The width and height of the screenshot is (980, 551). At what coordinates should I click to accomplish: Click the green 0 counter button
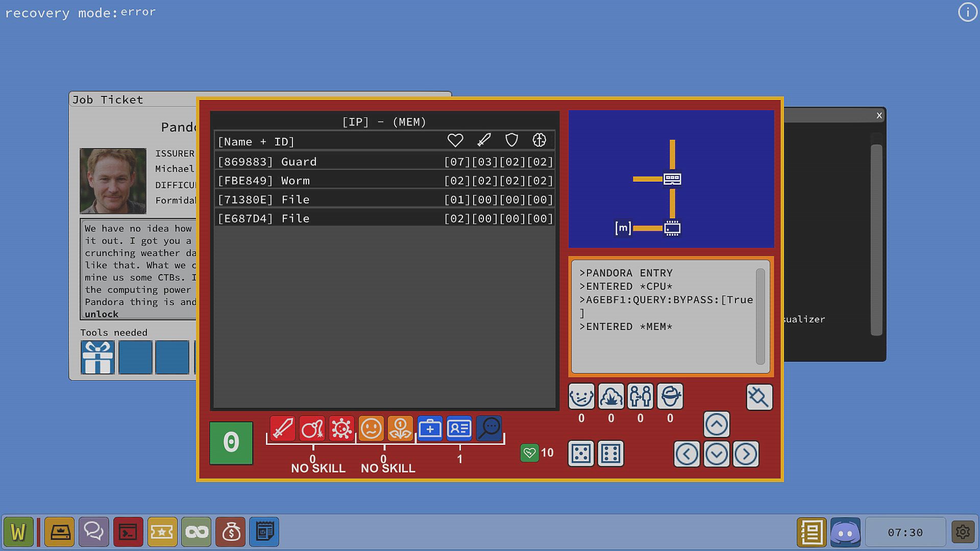[x=231, y=442]
